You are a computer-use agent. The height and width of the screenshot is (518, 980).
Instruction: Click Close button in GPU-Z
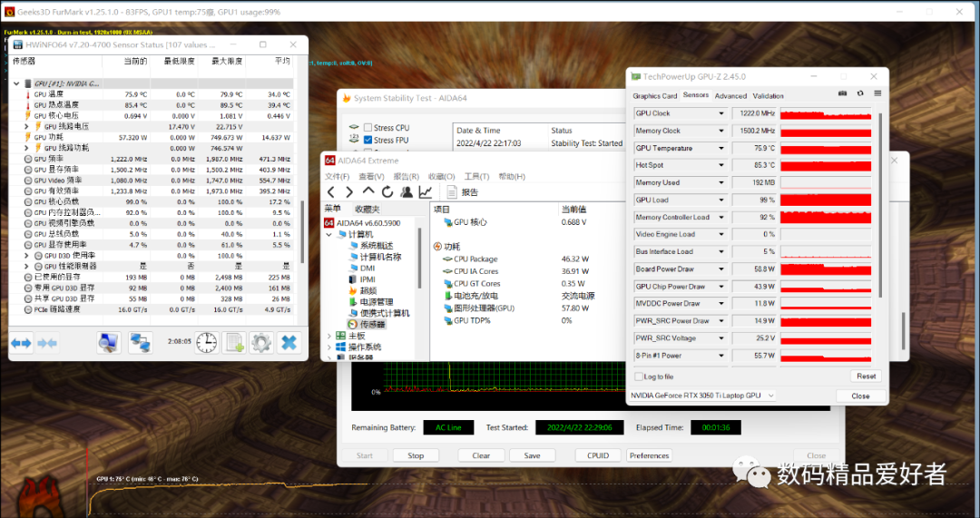(x=860, y=396)
